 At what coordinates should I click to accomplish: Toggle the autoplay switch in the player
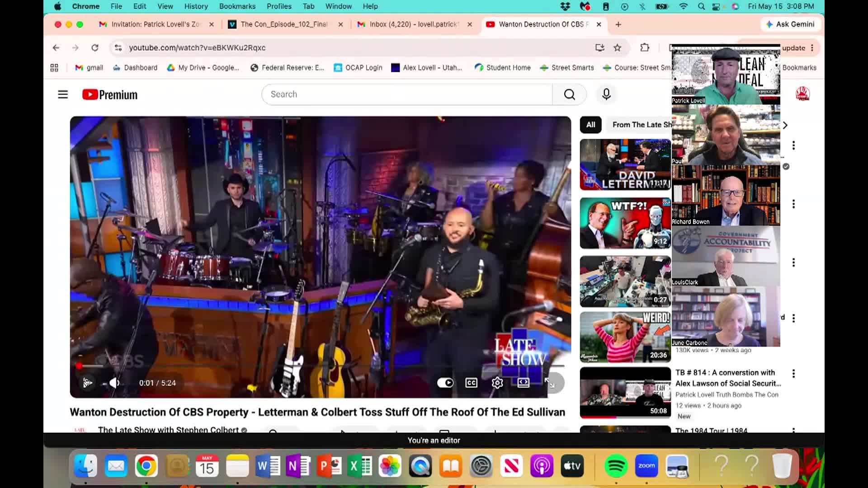pyautogui.click(x=445, y=383)
